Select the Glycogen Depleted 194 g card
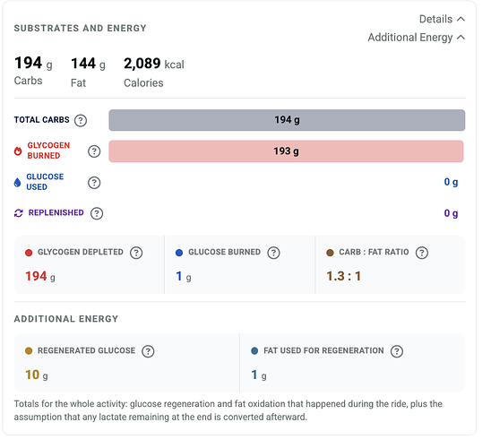The width and height of the screenshot is (491, 448). 90,265
